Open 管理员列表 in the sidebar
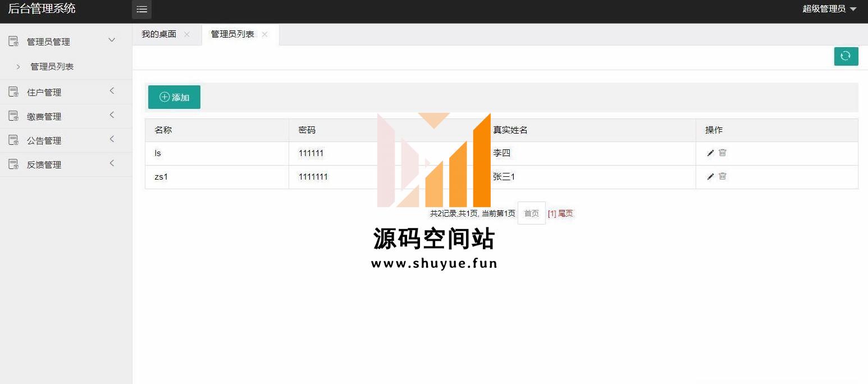868x384 pixels. [52, 66]
